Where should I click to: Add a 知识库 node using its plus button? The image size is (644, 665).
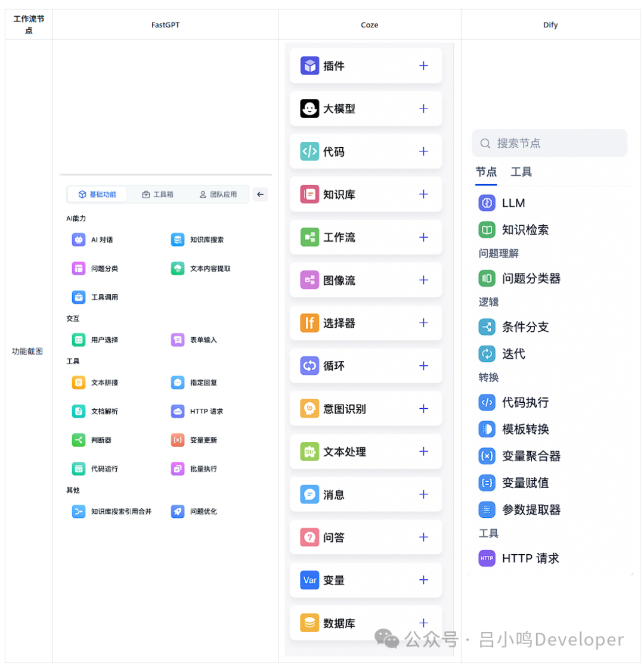tap(423, 194)
